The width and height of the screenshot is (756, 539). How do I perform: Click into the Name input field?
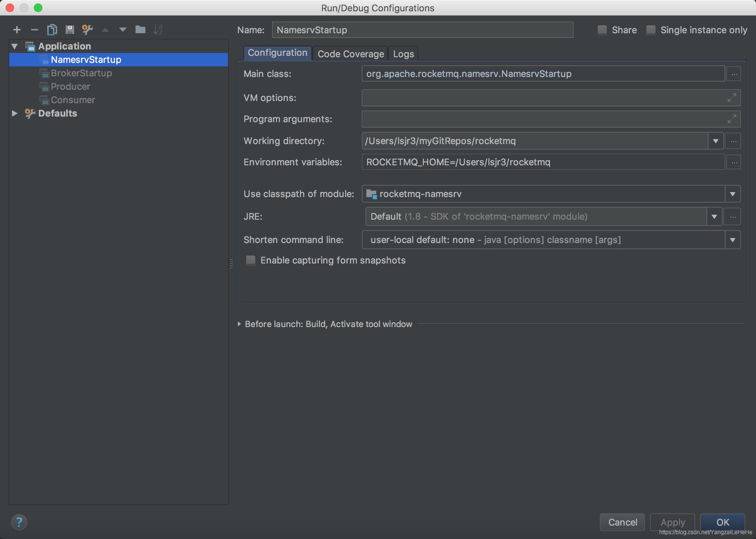click(422, 30)
